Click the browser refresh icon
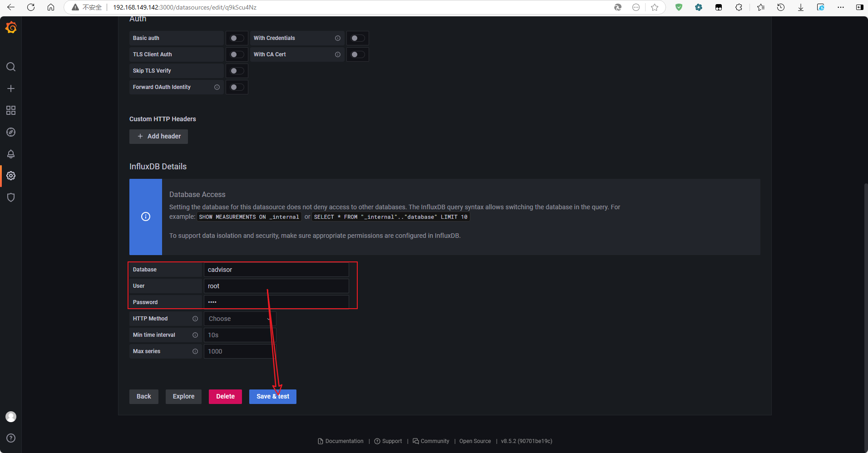Viewport: 868px width, 453px height. tap(31, 7)
